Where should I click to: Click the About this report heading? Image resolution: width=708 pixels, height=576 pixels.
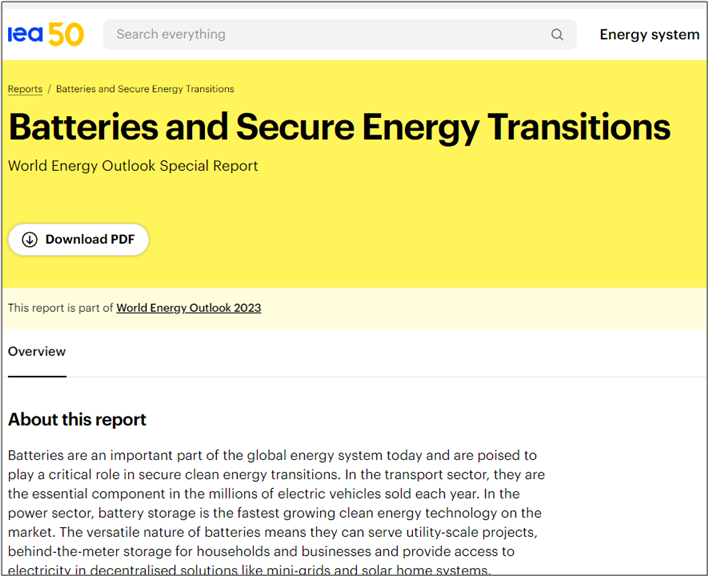77,419
